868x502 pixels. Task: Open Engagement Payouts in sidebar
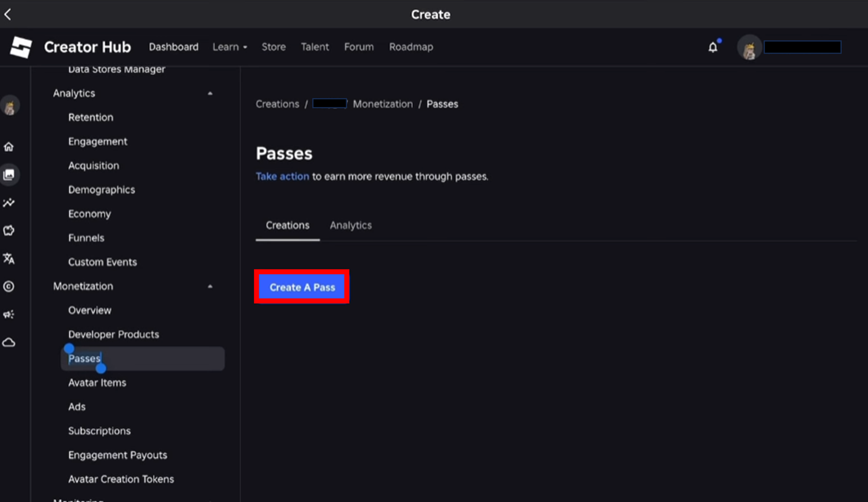[118, 455]
